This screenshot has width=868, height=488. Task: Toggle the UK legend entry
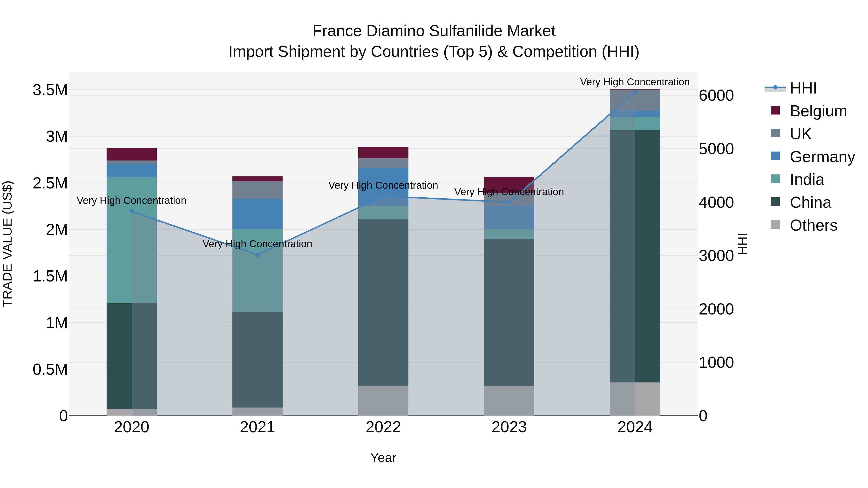click(x=791, y=134)
